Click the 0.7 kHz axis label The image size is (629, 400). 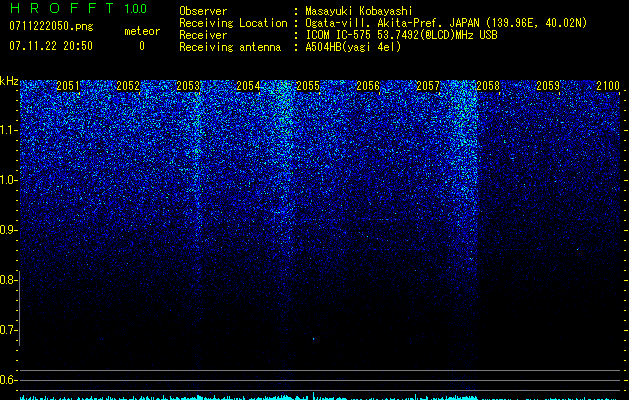click(9, 330)
